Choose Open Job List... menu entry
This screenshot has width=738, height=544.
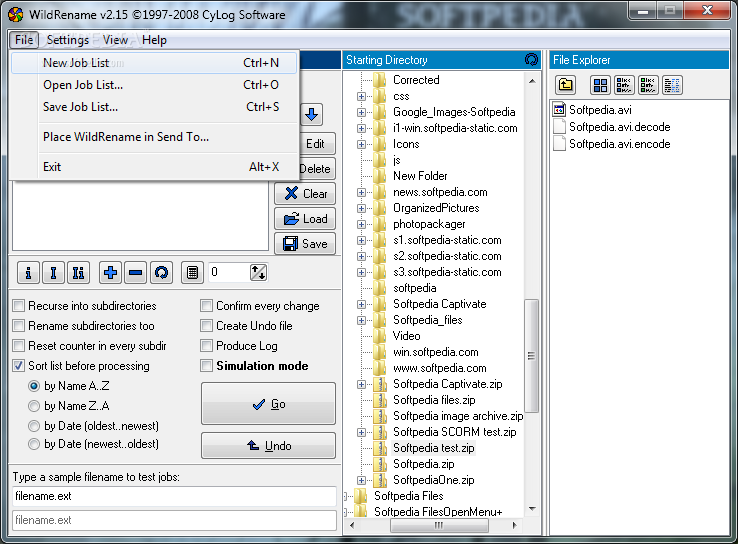click(x=154, y=85)
